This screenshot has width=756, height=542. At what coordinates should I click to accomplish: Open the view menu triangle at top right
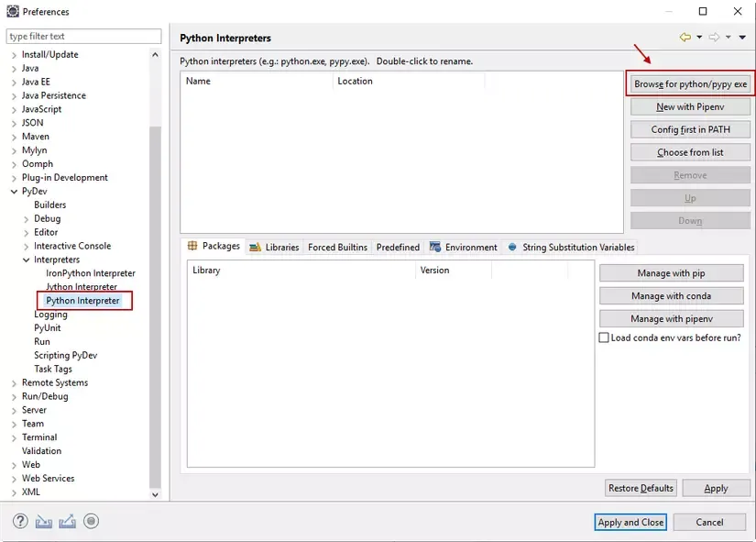click(x=742, y=38)
